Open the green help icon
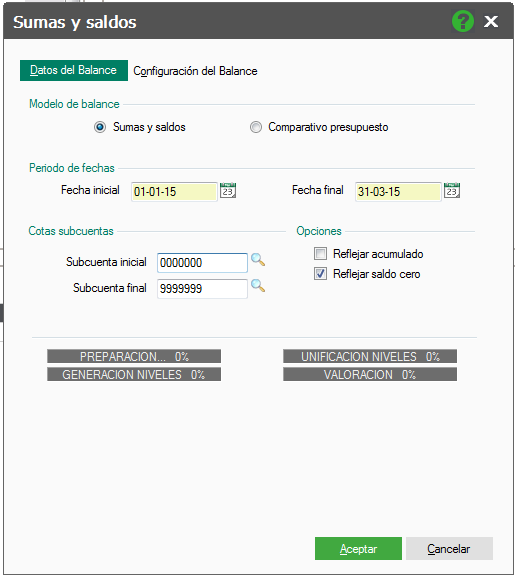515x575 pixels. coord(463,21)
